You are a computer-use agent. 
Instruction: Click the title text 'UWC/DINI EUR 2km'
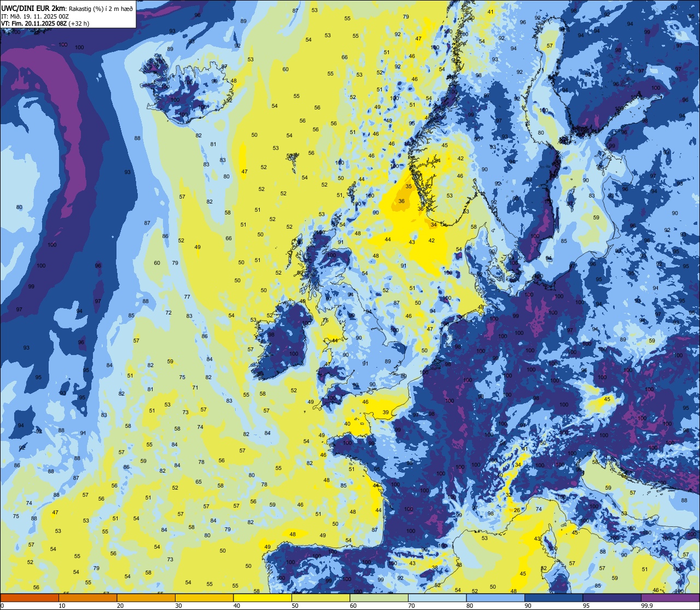pyautogui.click(x=33, y=8)
